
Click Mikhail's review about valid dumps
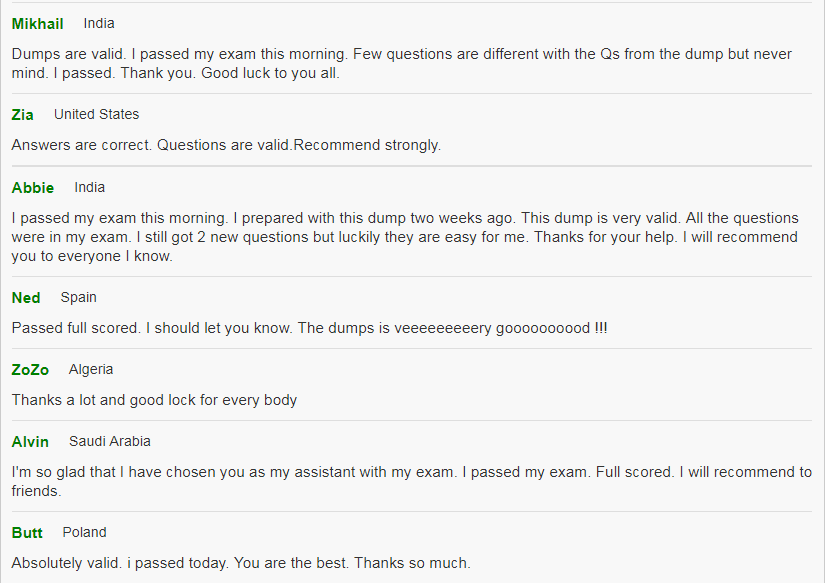point(401,63)
